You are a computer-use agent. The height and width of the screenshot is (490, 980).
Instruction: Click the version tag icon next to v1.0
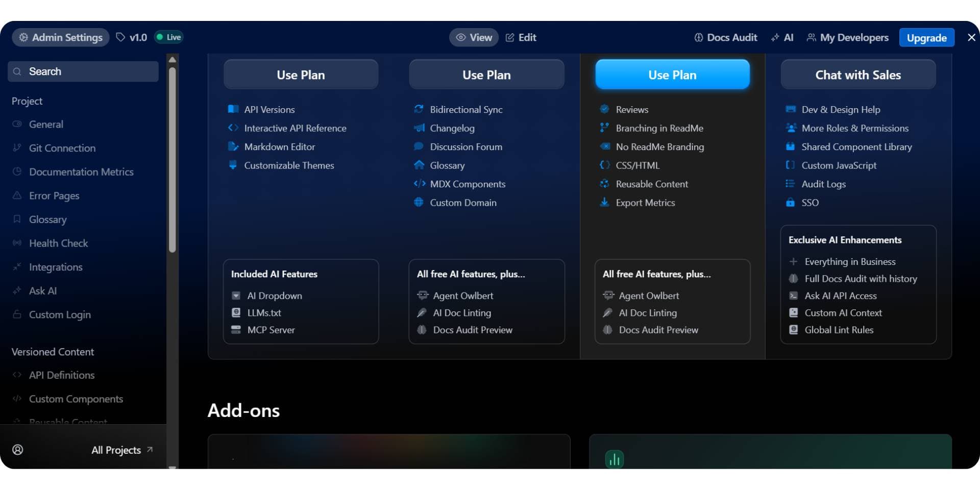click(x=120, y=37)
